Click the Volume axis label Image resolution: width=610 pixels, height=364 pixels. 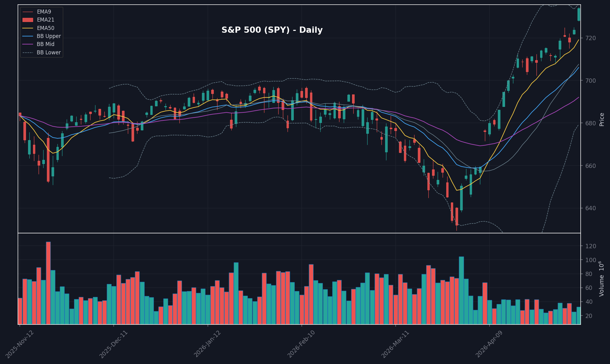(x=601, y=279)
